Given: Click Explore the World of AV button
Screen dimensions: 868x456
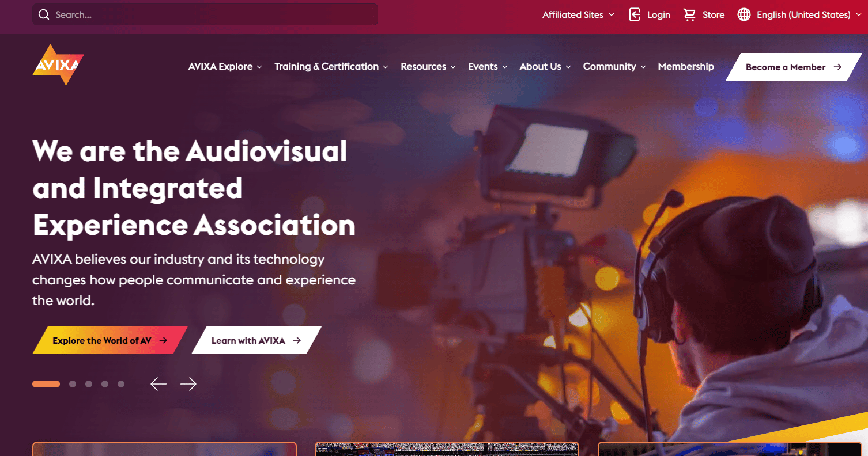Looking at the screenshot, I should (110, 340).
